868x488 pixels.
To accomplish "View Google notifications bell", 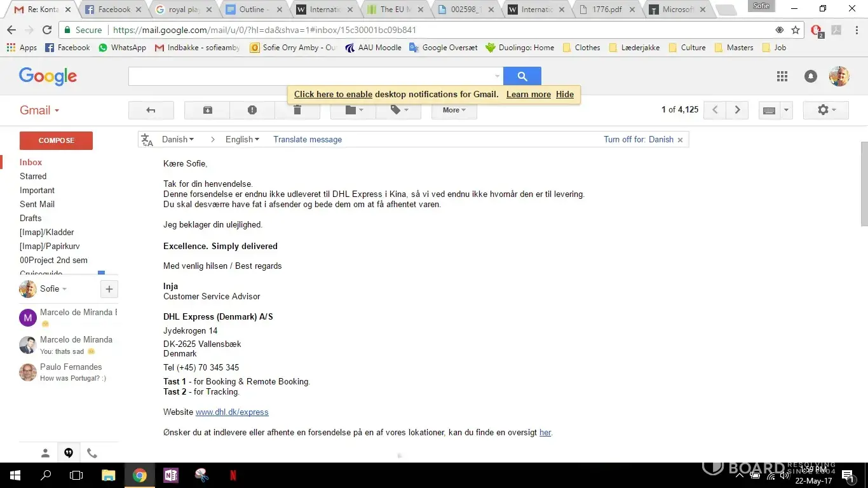I will click(x=811, y=76).
